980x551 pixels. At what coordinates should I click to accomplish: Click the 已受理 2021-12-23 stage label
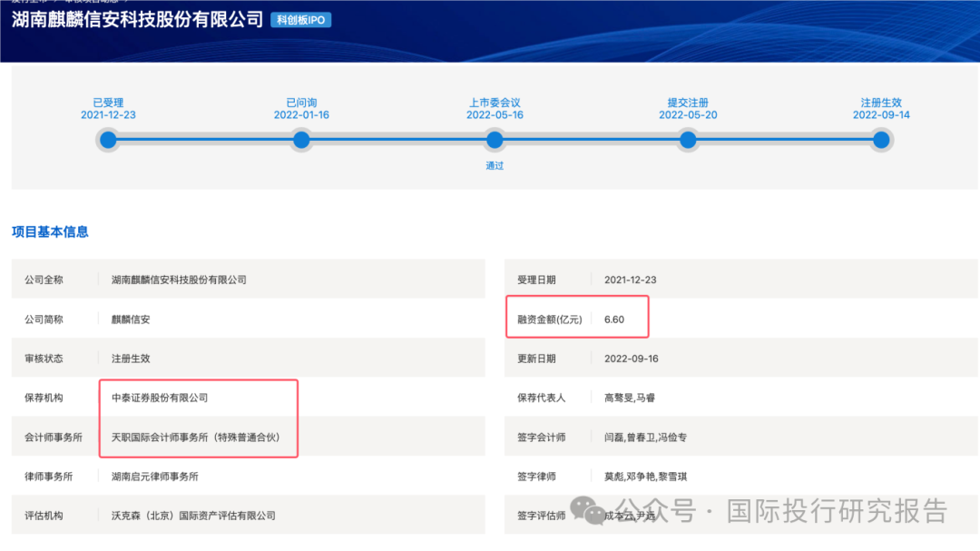[108, 109]
